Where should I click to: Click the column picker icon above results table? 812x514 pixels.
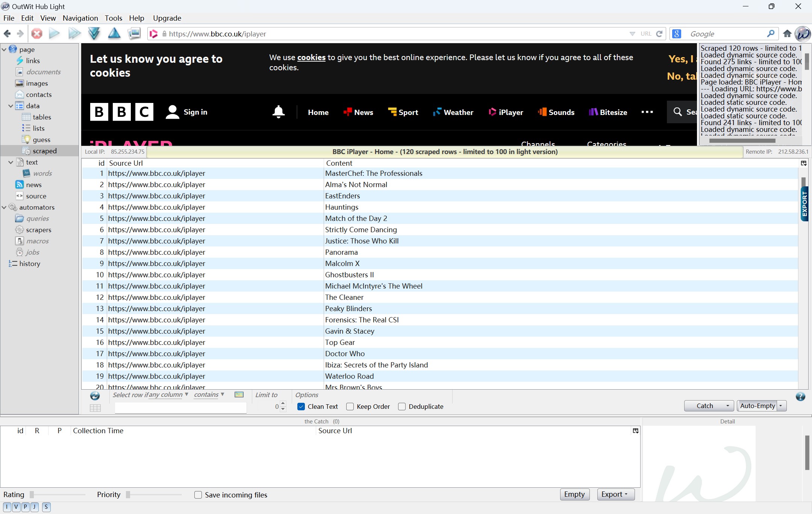click(804, 163)
